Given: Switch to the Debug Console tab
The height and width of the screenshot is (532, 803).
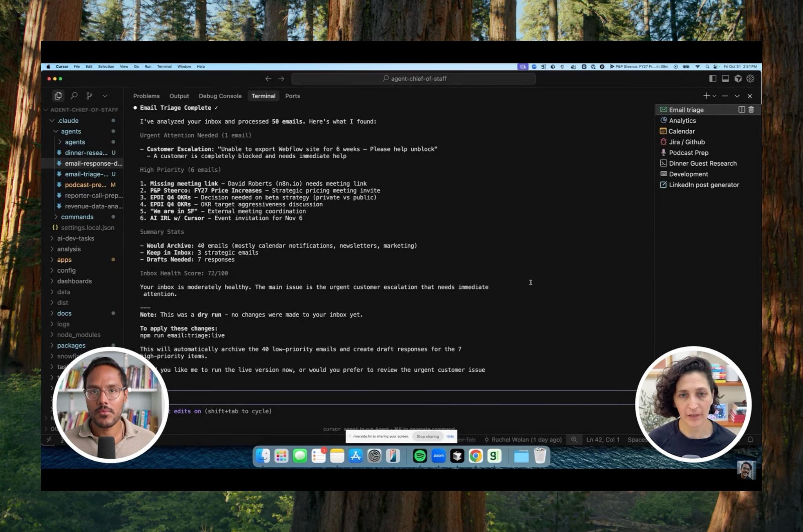Looking at the screenshot, I should 220,96.
